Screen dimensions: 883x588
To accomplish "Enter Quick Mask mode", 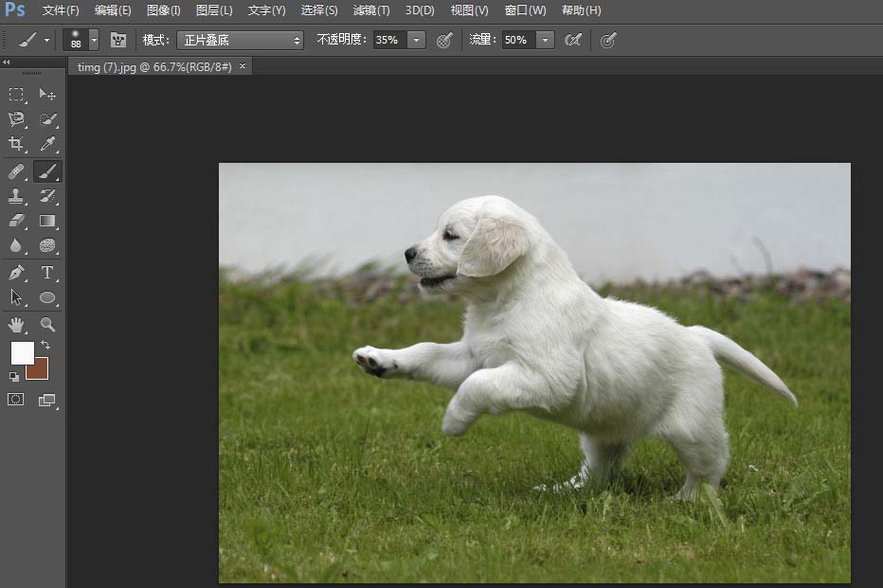I will (15, 399).
